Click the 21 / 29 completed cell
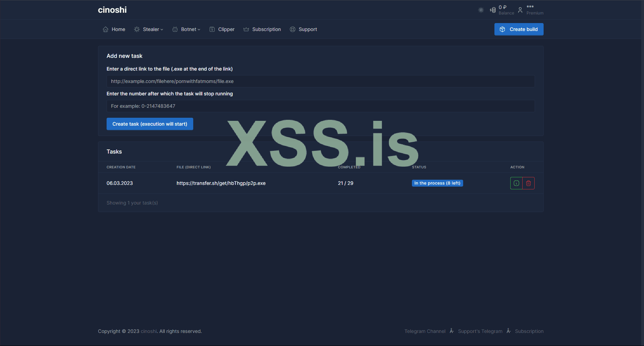This screenshot has width=644, height=346. 346,183
